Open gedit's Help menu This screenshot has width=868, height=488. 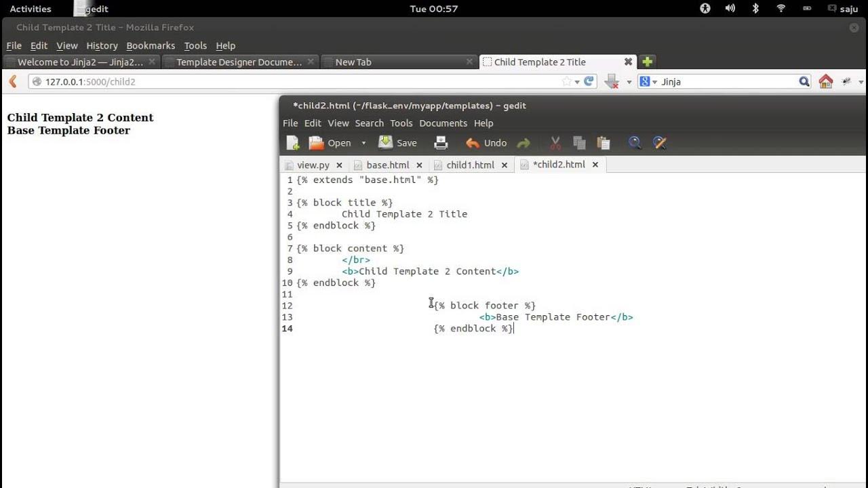point(484,123)
